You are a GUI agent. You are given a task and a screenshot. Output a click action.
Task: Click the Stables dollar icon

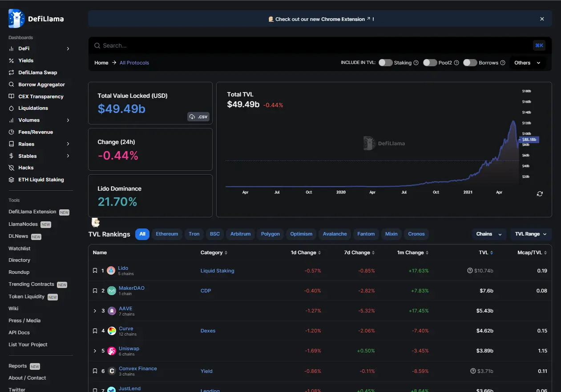(12, 156)
